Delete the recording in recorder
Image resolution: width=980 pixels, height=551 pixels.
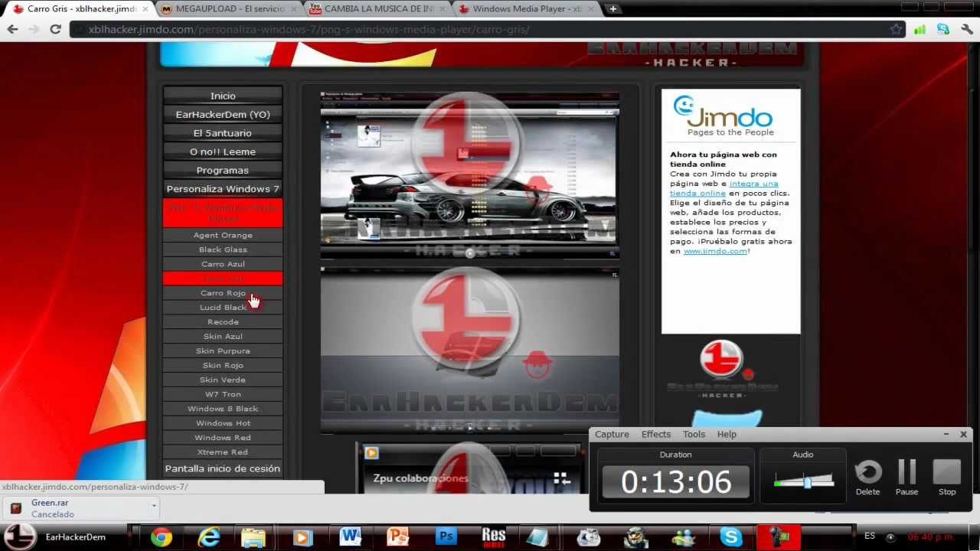click(867, 478)
